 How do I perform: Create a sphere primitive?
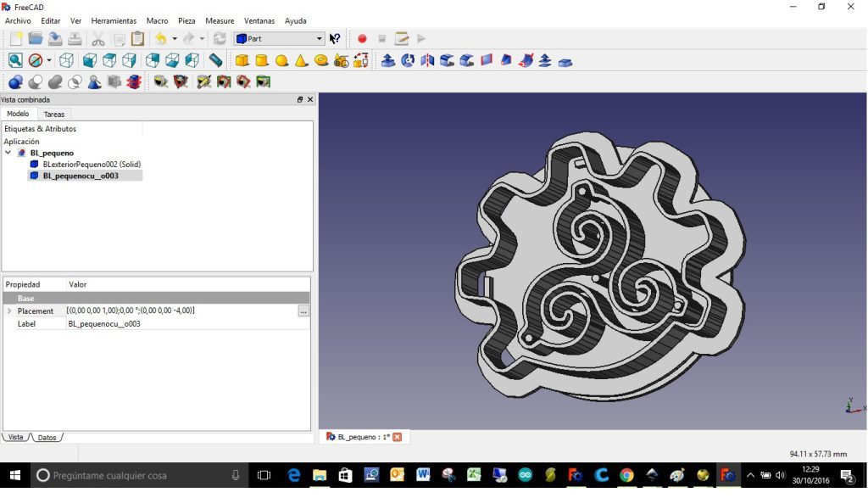(281, 61)
